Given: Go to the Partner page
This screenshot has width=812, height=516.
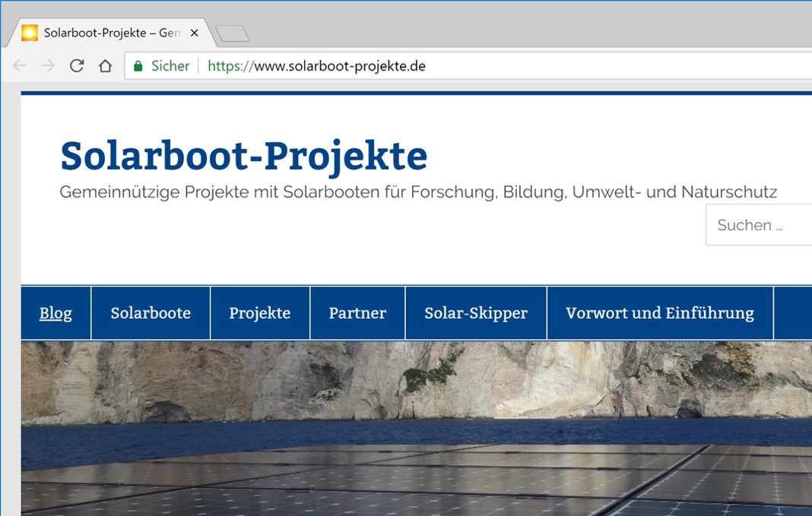Looking at the screenshot, I should [357, 313].
